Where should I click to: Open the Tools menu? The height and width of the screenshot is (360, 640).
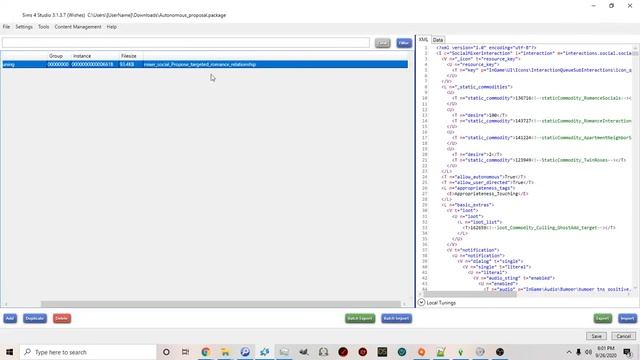pos(44,27)
